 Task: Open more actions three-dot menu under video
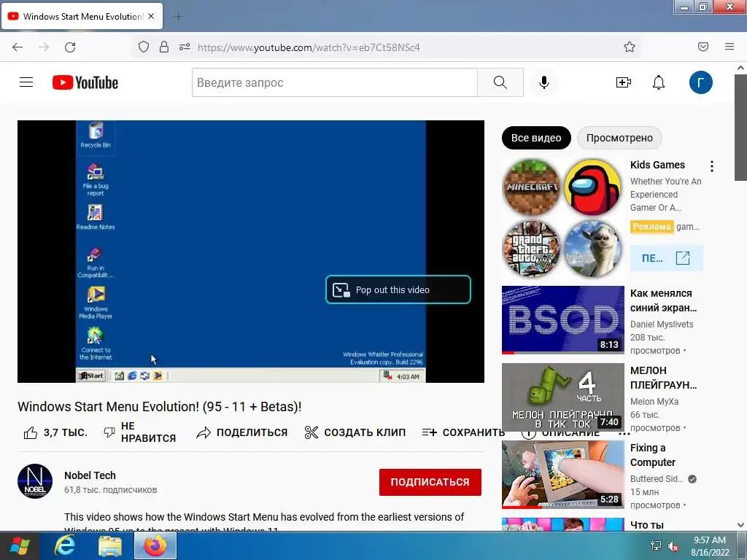pos(624,434)
